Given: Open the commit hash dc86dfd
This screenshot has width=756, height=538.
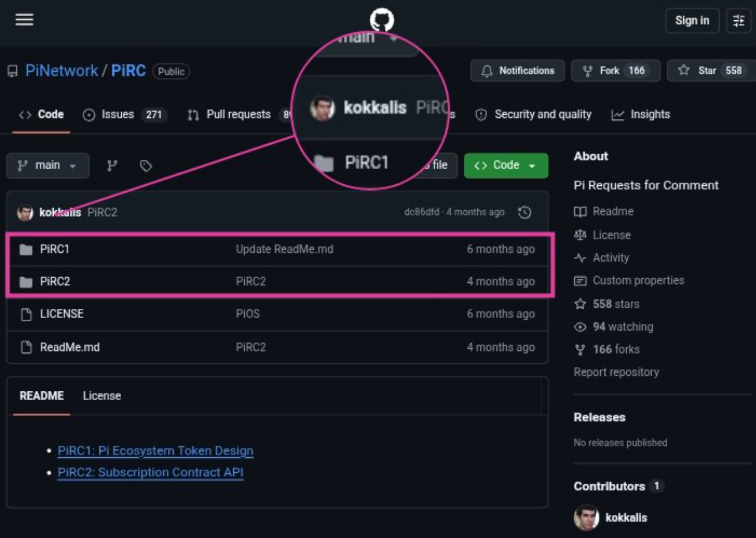Looking at the screenshot, I should click(x=421, y=212).
